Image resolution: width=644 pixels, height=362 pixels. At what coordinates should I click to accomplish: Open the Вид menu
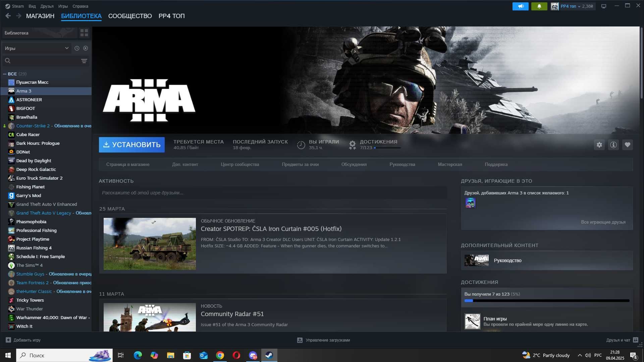point(32,6)
